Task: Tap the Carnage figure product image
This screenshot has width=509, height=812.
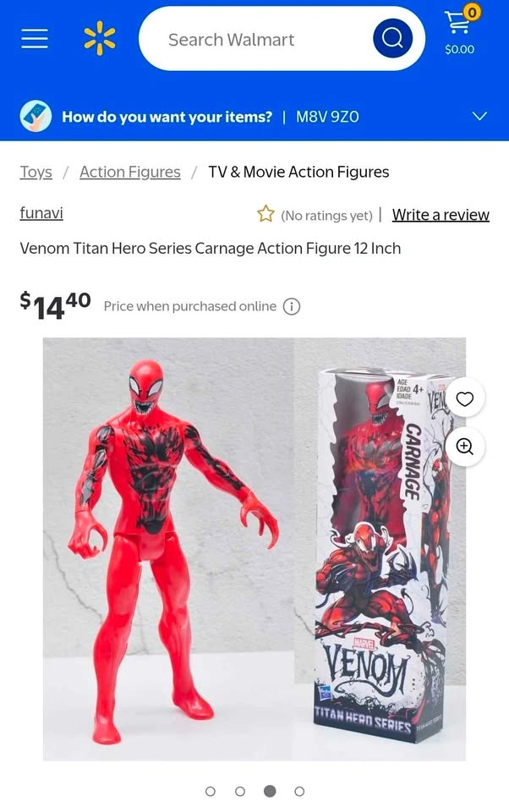Action: pyautogui.click(x=254, y=549)
